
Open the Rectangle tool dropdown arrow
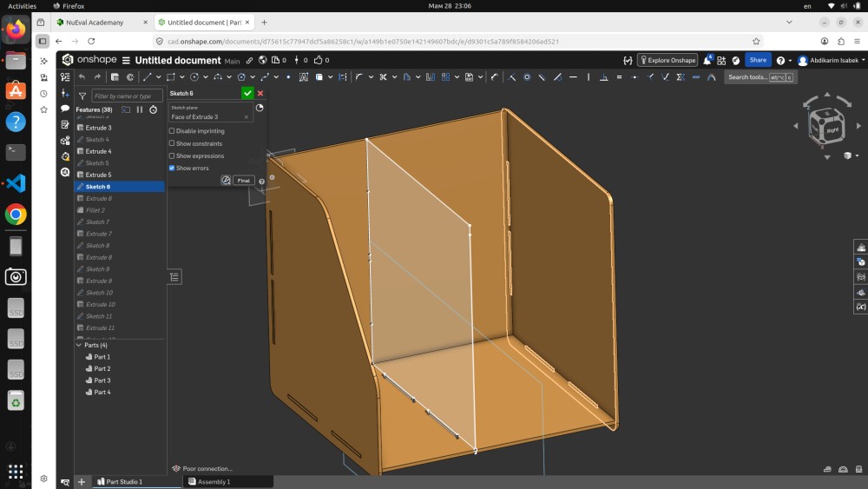[x=182, y=77]
